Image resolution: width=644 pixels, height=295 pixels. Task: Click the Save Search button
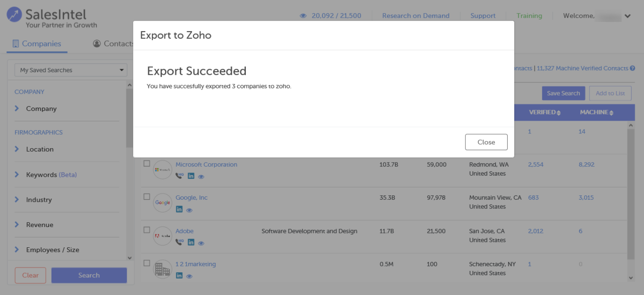[x=563, y=93]
